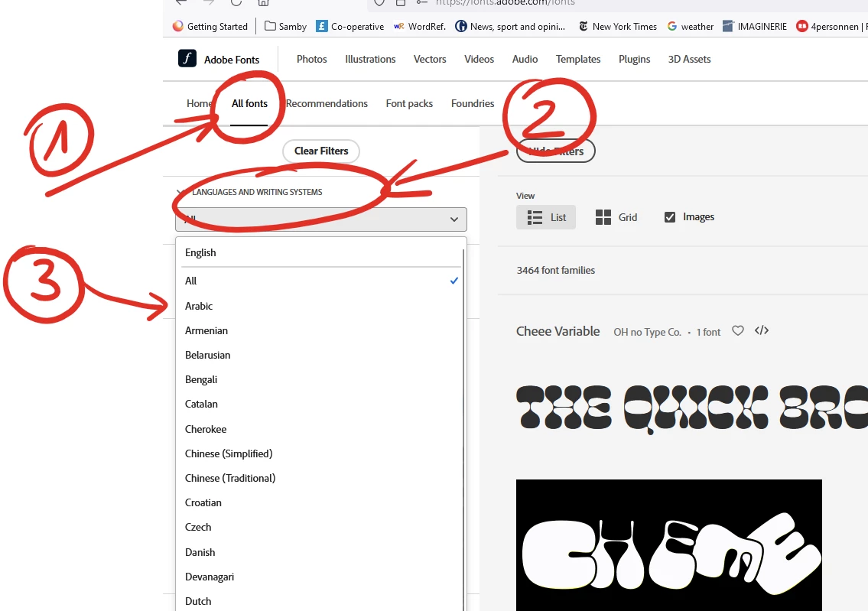This screenshot has width=868, height=611.
Task: Select All in the language list
Action: click(320, 281)
